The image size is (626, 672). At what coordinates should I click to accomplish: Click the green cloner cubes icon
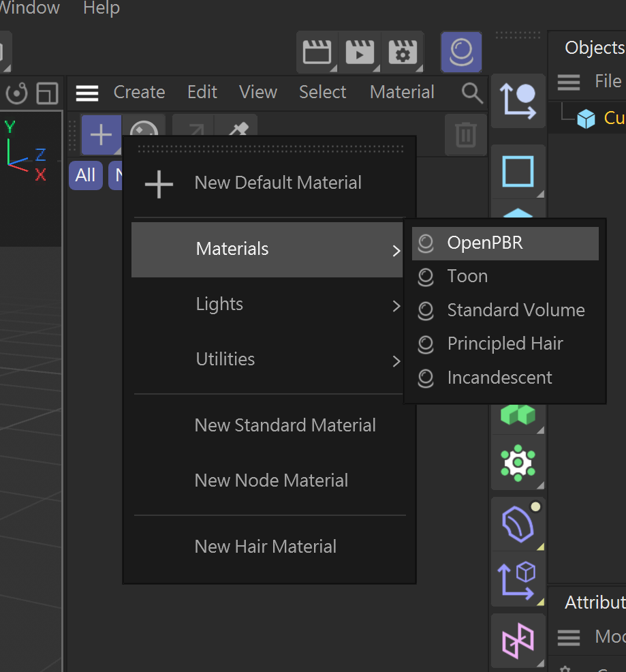(x=518, y=414)
